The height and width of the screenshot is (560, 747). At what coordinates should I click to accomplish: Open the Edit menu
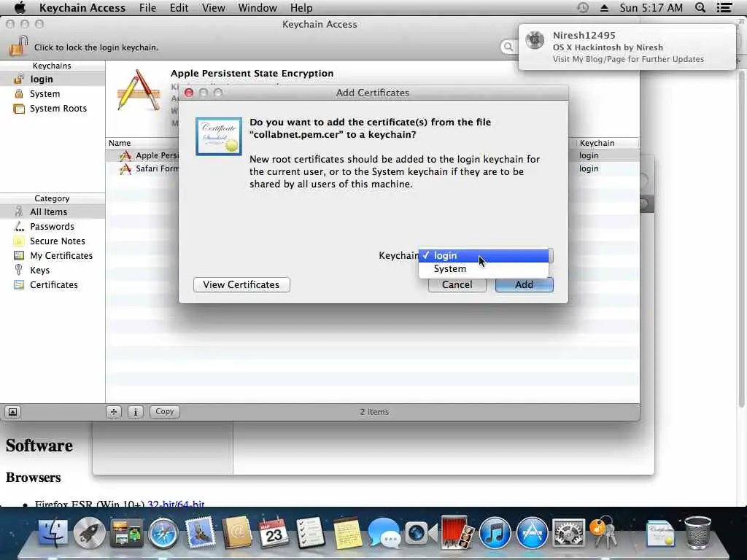click(179, 7)
